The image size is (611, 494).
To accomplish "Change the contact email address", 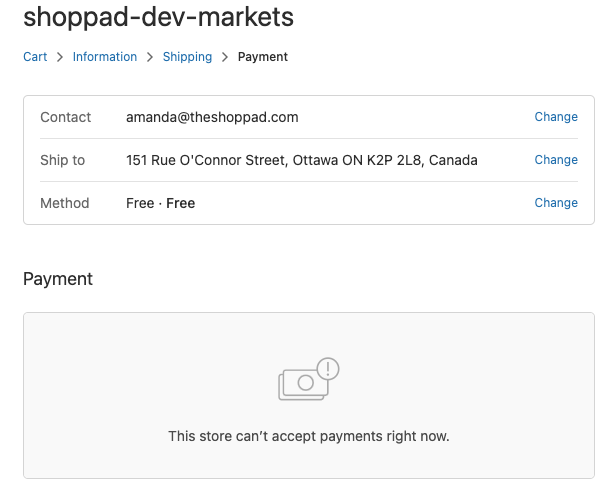I will pyautogui.click(x=556, y=117).
